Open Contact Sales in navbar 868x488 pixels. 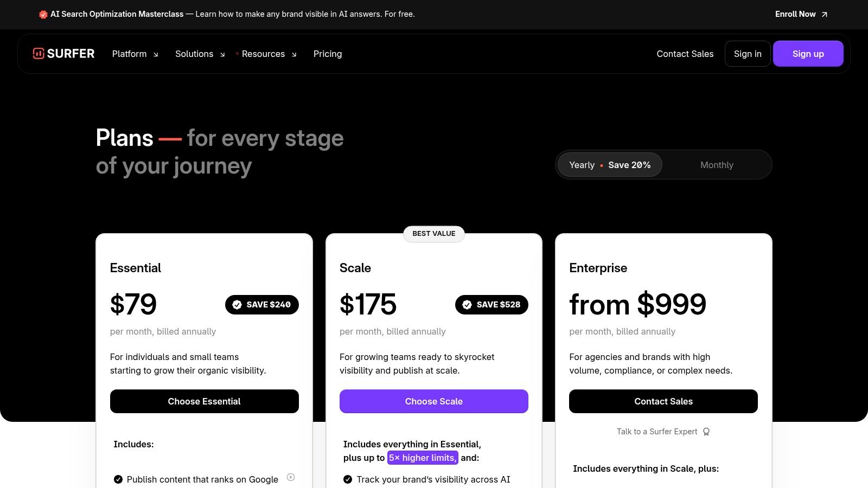point(685,54)
